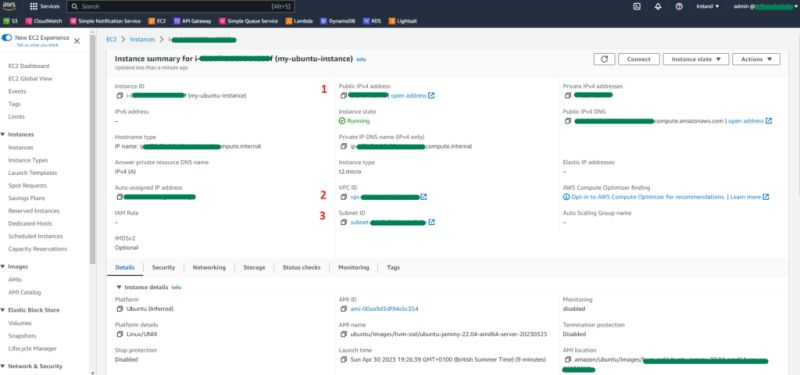The height and width of the screenshot is (375, 800).
Task: Click the sidebar vertical scrollbar
Action: [x=92, y=148]
